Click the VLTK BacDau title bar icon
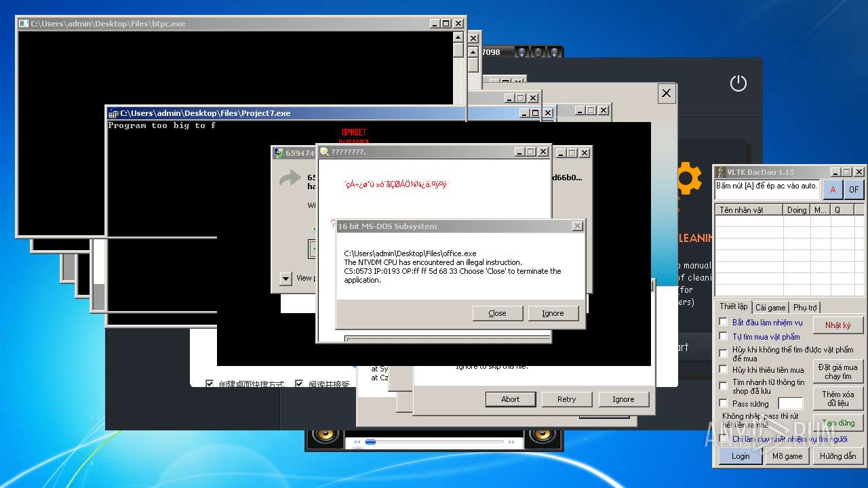 click(x=722, y=172)
